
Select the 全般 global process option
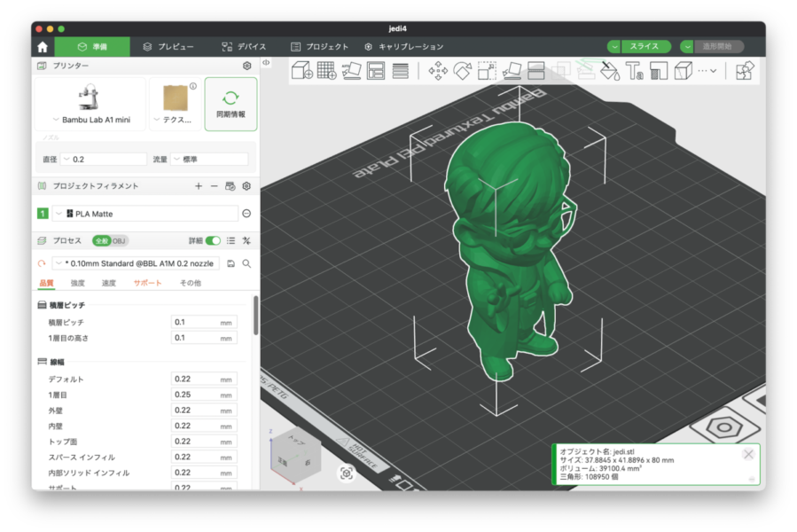point(100,240)
